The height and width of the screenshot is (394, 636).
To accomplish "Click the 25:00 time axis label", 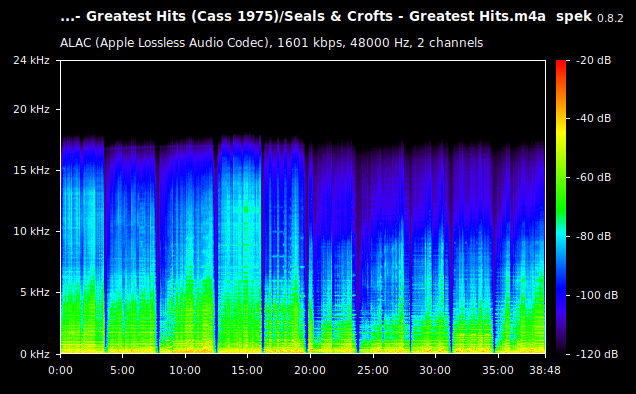I will pyautogui.click(x=373, y=370).
